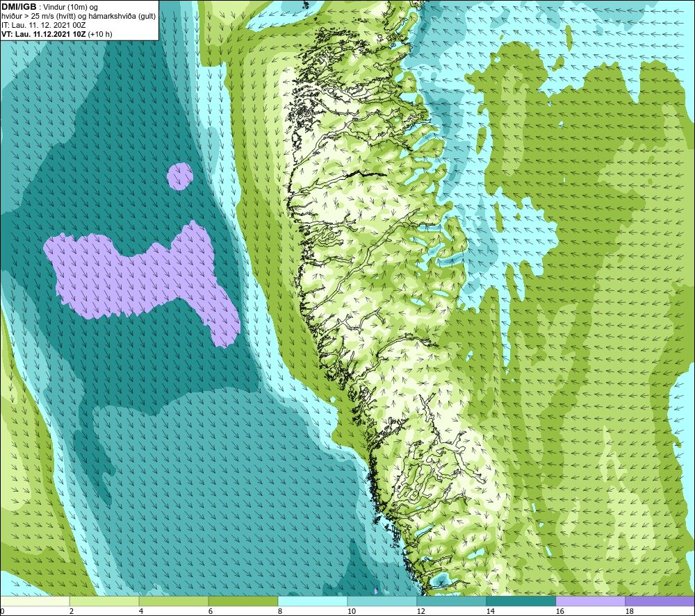695x616 pixels.
Task: Click the legend label "2"
Action: pos(72,611)
